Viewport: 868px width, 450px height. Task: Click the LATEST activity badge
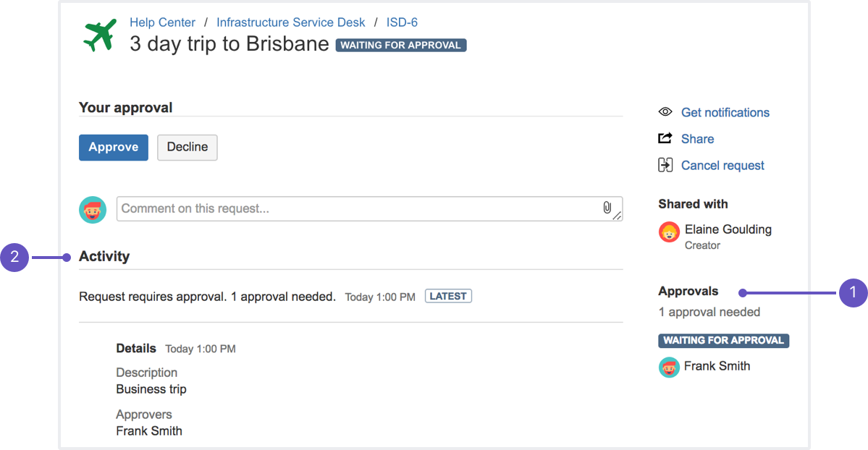[x=448, y=296]
